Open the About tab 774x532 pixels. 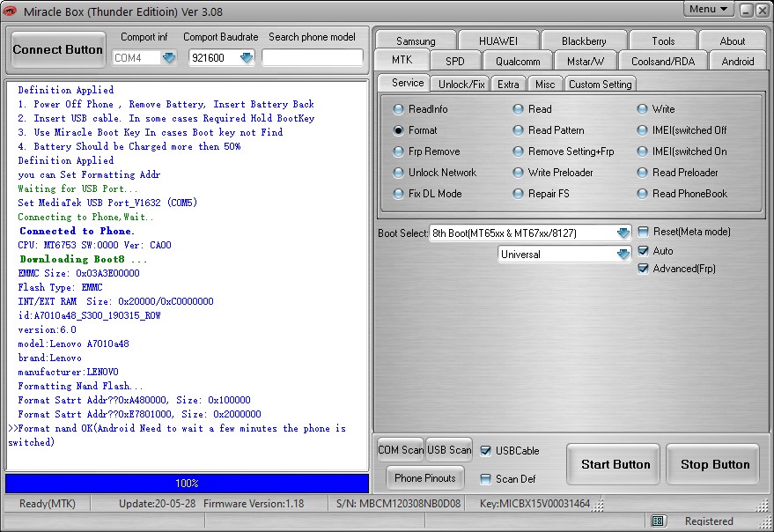pyautogui.click(x=733, y=41)
